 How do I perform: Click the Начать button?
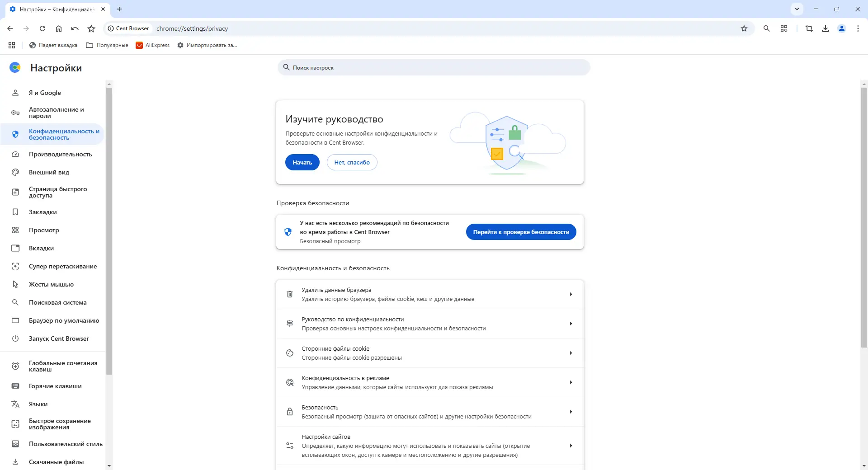click(302, 162)
